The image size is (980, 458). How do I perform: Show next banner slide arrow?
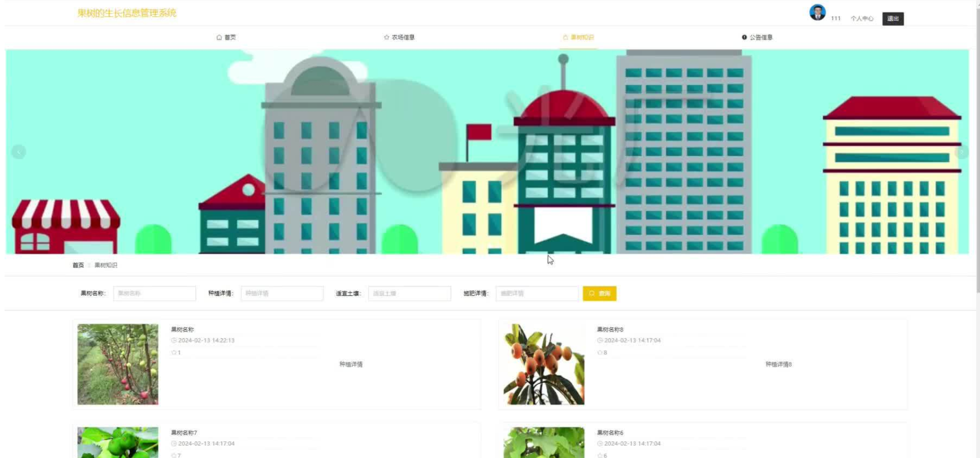point(961,152)
